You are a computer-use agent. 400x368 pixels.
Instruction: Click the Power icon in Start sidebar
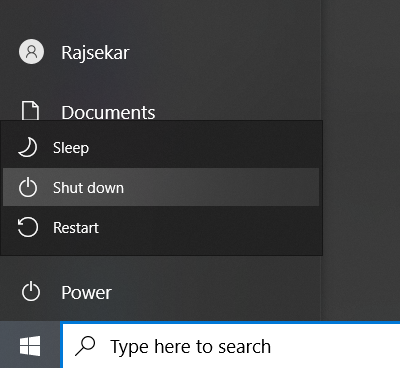(31, 291)
